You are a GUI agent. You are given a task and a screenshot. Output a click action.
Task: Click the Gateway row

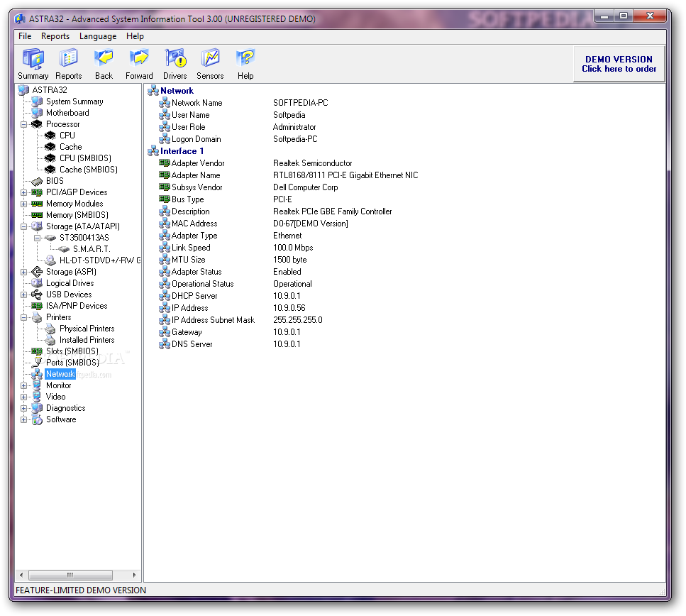[230, 332]
